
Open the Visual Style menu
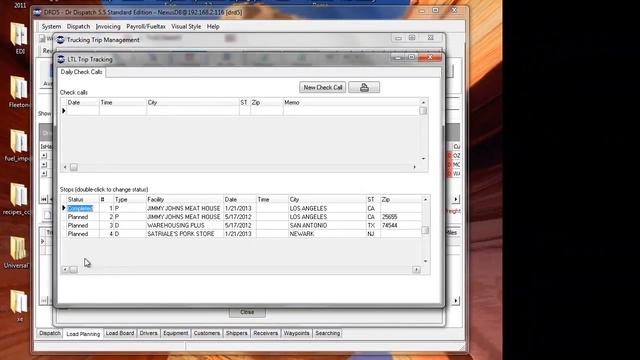coord(186,27)
